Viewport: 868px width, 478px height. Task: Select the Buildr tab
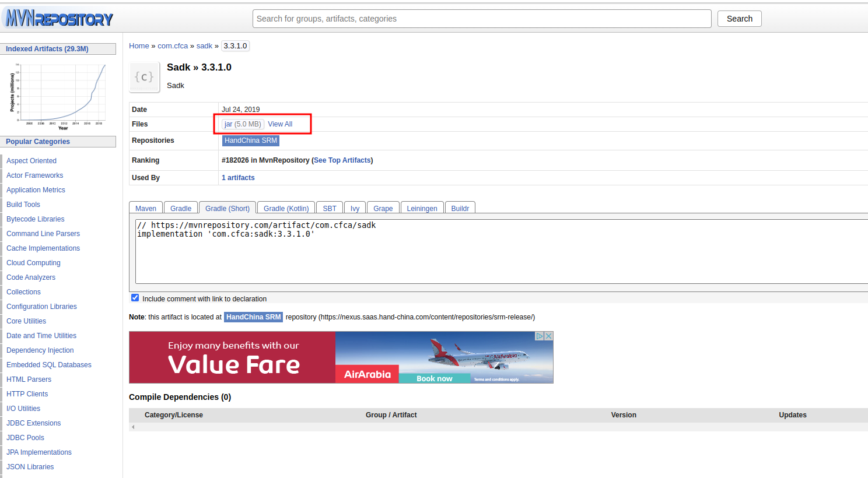click(460, 208)
